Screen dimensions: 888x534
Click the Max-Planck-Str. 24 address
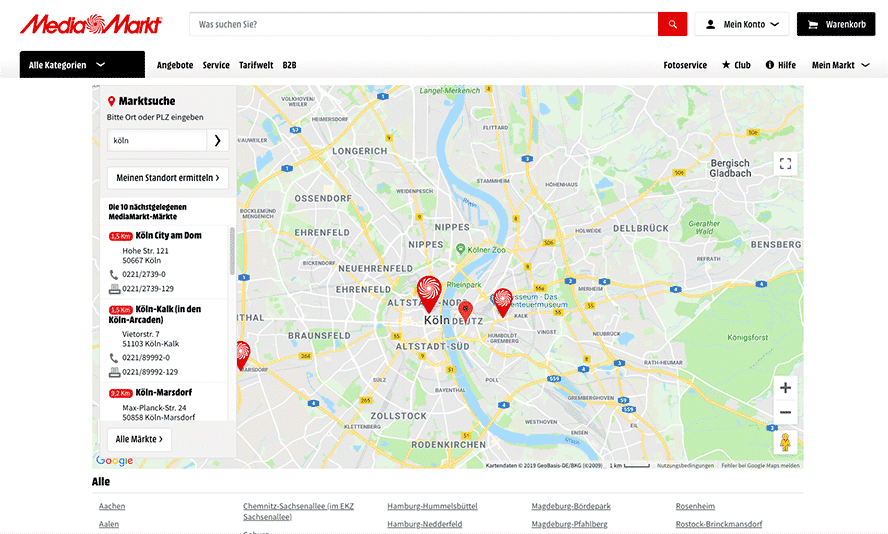[155, 408]
